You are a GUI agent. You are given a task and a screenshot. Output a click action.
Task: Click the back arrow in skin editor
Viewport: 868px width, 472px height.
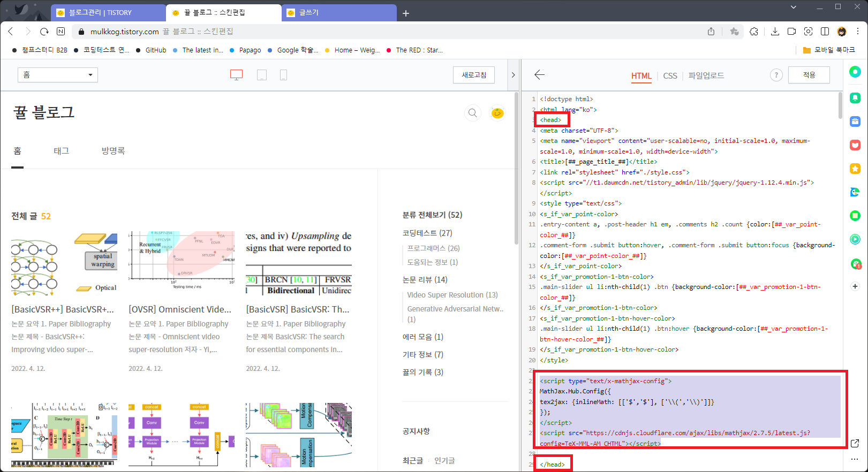pos(539,75)
